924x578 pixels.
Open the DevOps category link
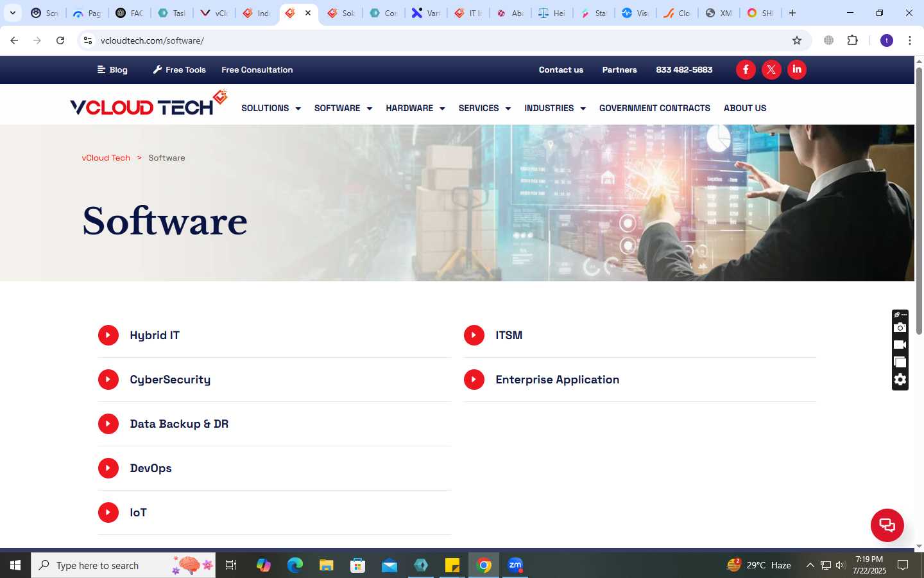(x=151, y=468)
